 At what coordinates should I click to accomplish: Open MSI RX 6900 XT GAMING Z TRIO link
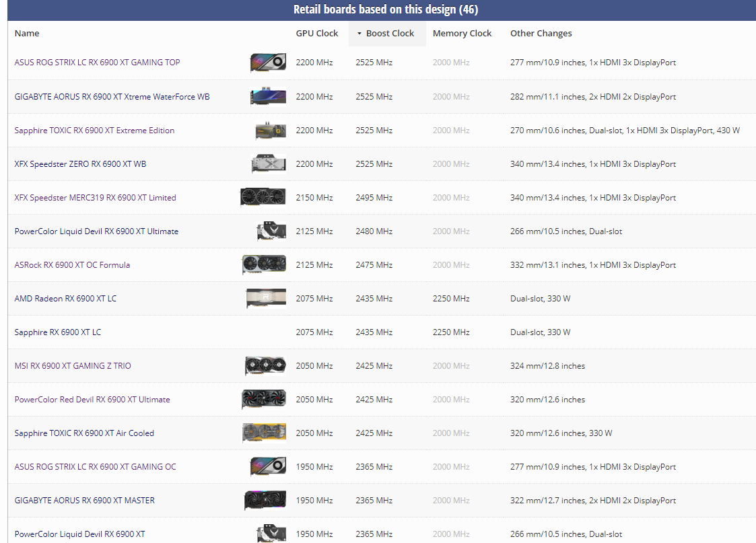tap(73, 365)
